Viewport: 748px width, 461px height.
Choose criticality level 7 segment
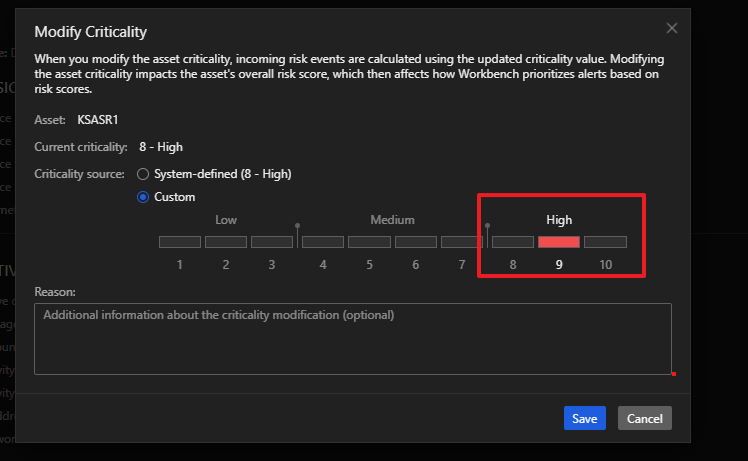[x=461, y=242]
